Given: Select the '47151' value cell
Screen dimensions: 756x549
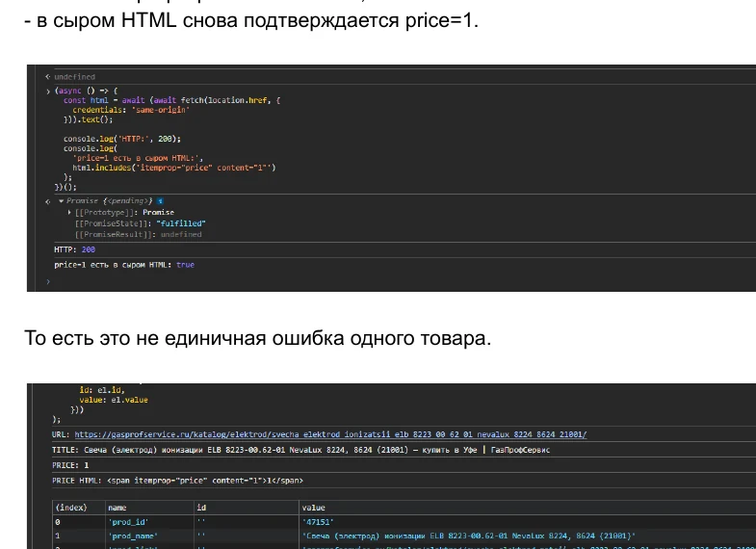Looking at the screenshot, I should coord(528,522).
